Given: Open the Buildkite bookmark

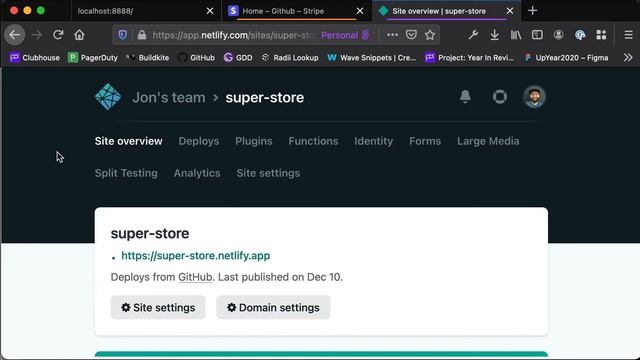Looking at the screenshot, I should coord(147,58).
